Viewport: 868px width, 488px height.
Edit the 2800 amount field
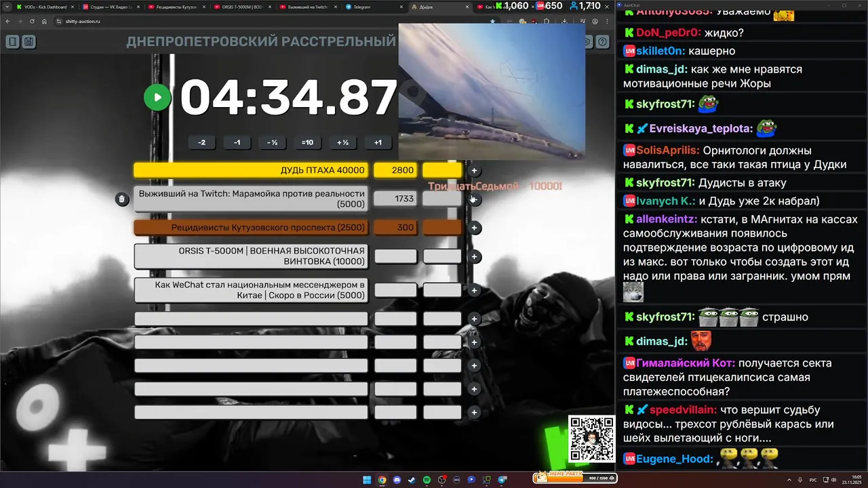coord(395,171)
